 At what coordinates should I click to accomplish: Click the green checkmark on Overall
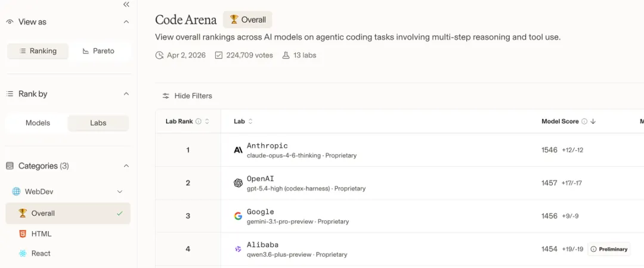119,213
